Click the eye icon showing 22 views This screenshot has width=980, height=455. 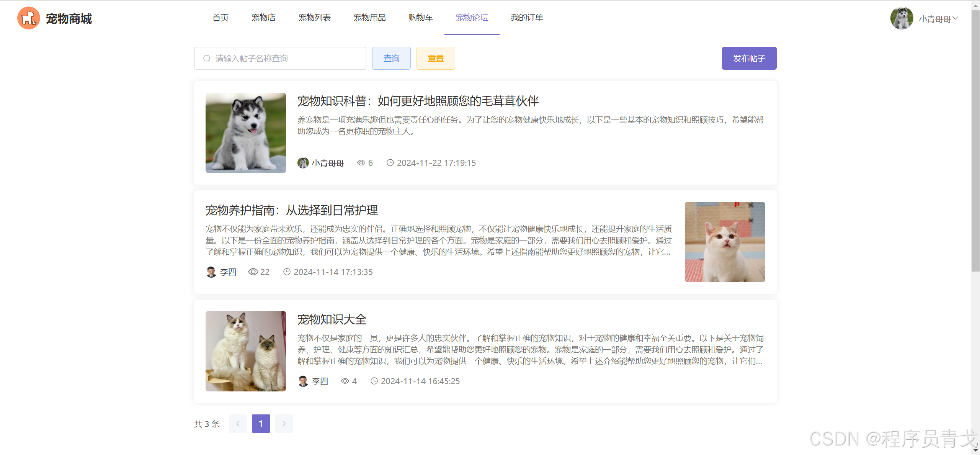tap(253, 272)
